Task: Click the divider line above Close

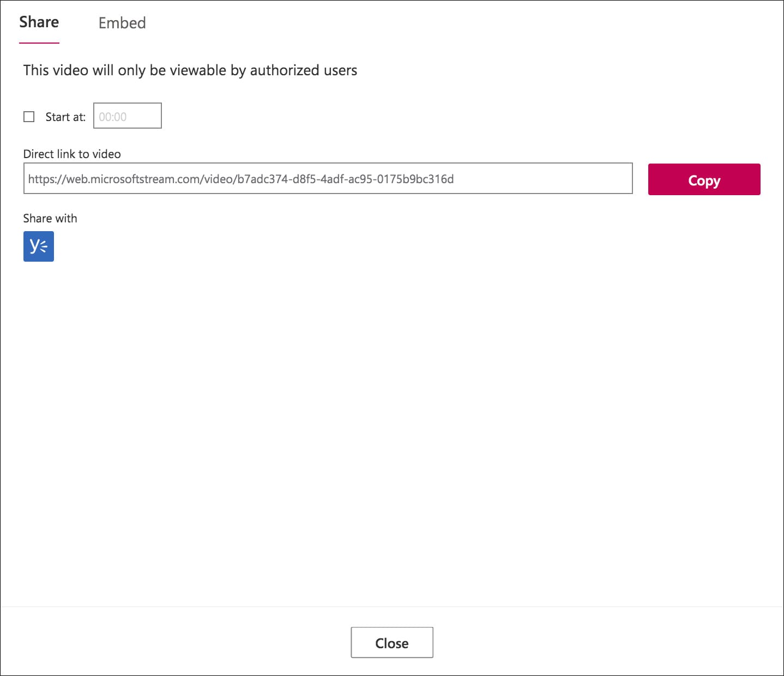Action: [x=391, y=606]
